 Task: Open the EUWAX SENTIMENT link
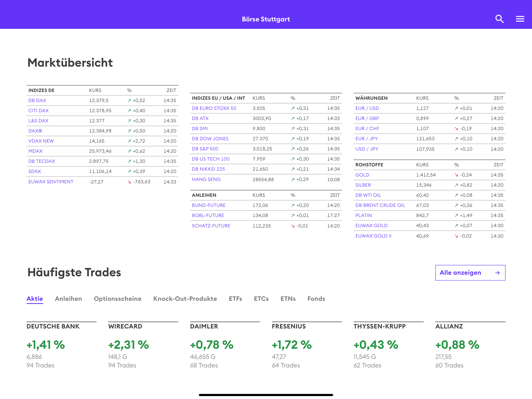(x=51, y=181)
